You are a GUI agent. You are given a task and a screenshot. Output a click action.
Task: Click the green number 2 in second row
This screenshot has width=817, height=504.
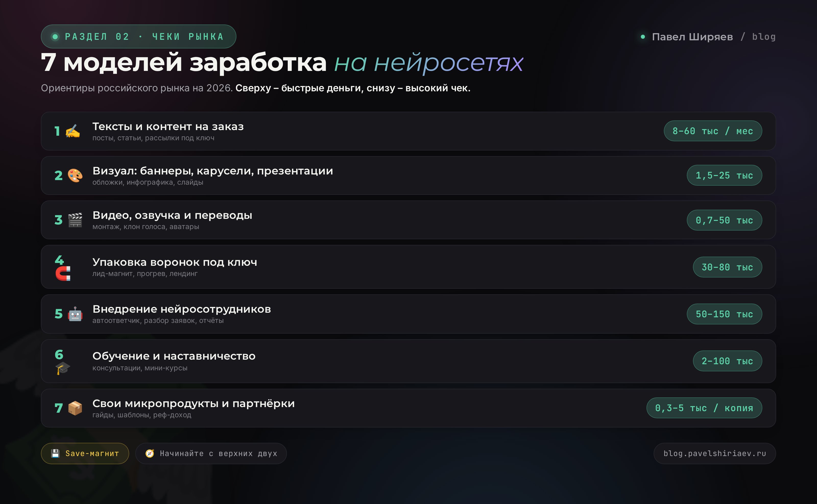point(58,175)
